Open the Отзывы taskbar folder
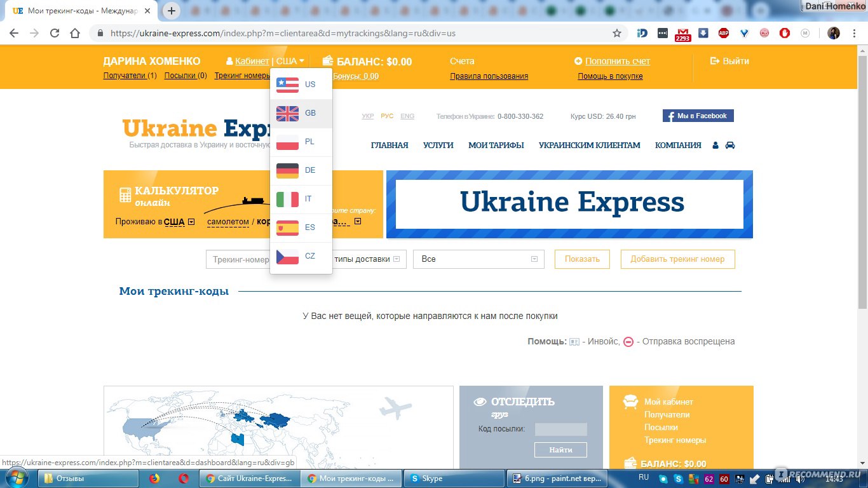 point(88,478)
